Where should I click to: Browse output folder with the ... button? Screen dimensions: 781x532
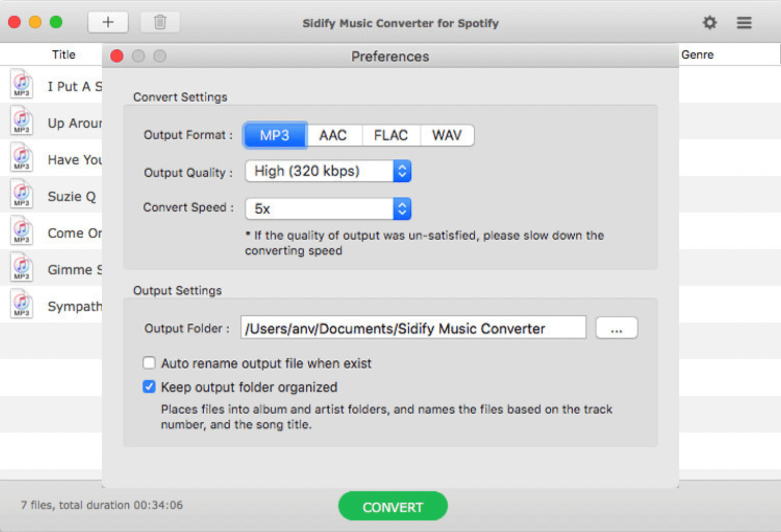pyautogui.click(x=617, y=328)
